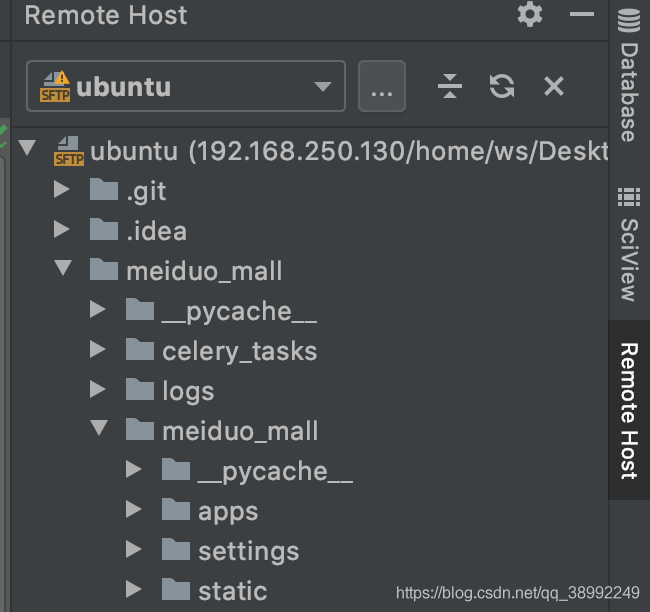Expand the apps folder arrow

(x=134, y=509)
